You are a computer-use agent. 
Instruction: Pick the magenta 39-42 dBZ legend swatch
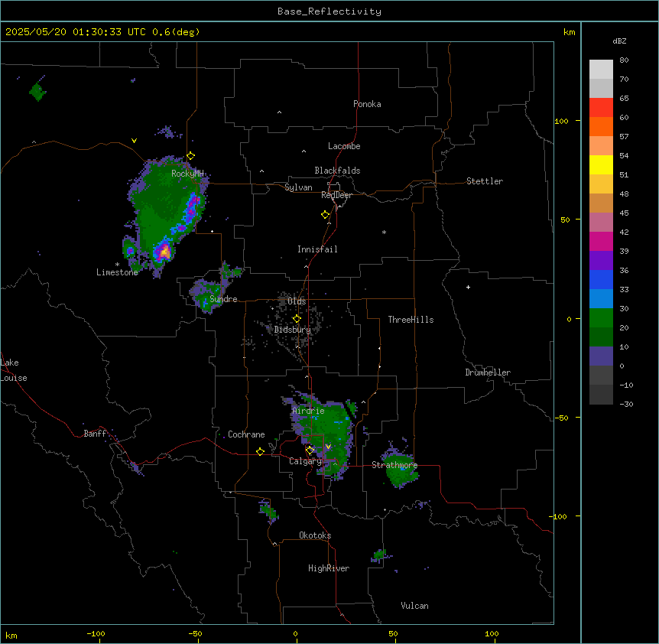pos(601,241)
